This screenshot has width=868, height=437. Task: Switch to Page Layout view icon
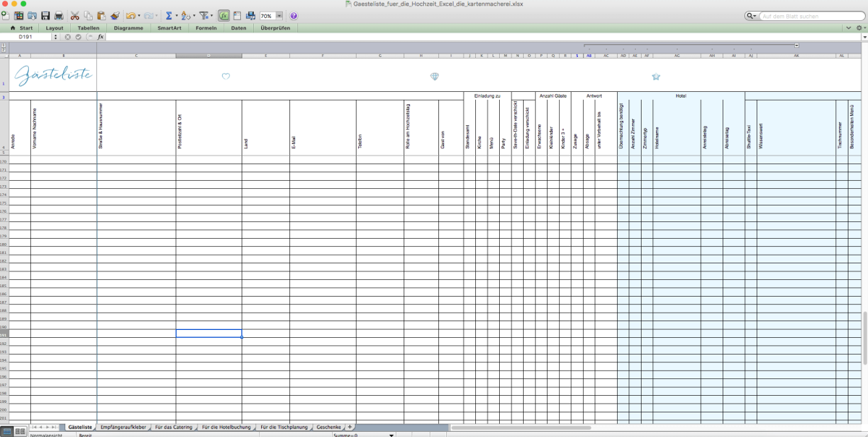pos(20,430)
